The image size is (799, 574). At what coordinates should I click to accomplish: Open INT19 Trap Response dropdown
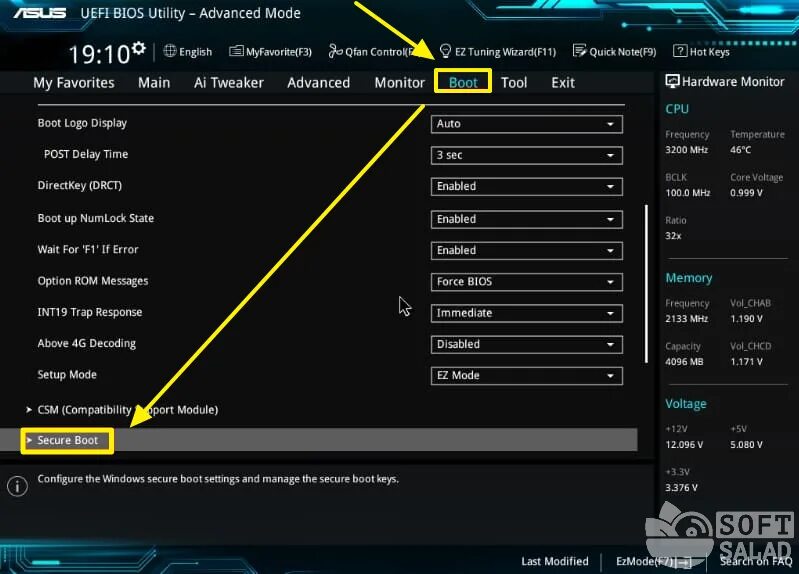(526, 313)
